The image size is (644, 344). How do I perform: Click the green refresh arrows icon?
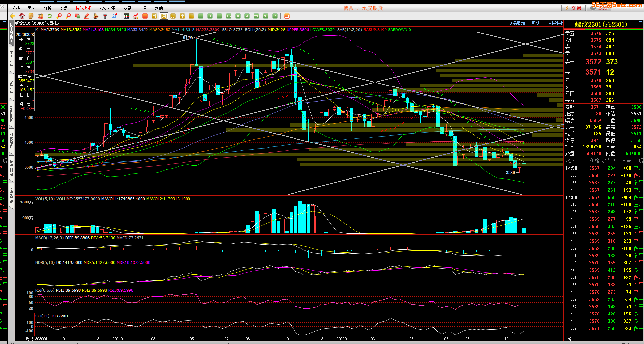click(50, 16)
